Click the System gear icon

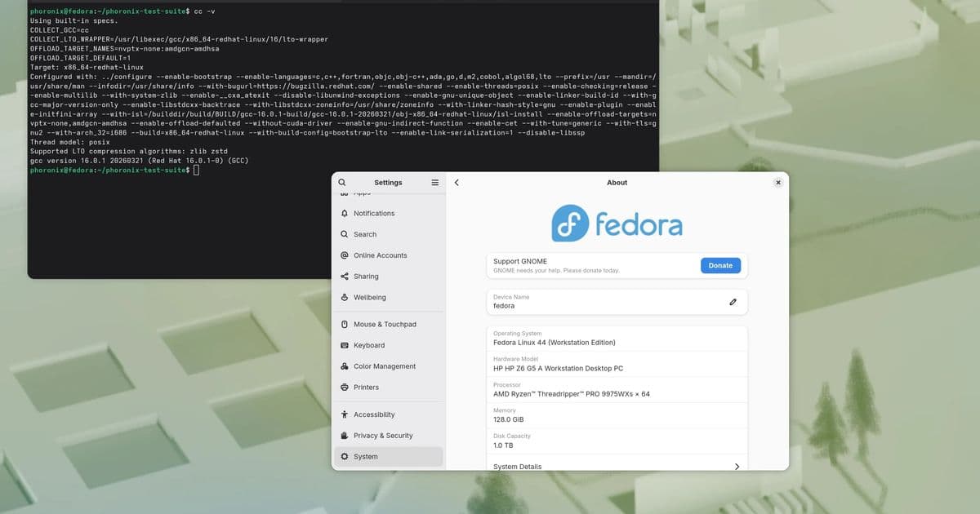[345, 457]
